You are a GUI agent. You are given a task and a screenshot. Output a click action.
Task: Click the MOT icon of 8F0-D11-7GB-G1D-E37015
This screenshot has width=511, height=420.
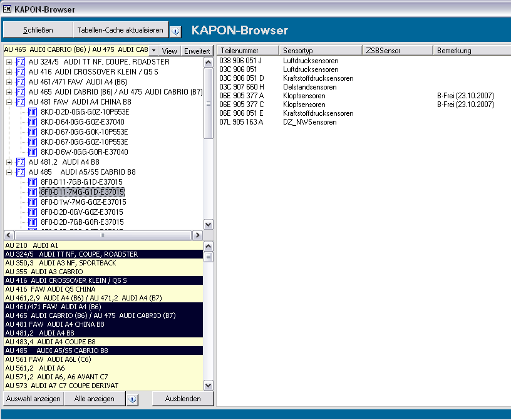click(33, 182)
